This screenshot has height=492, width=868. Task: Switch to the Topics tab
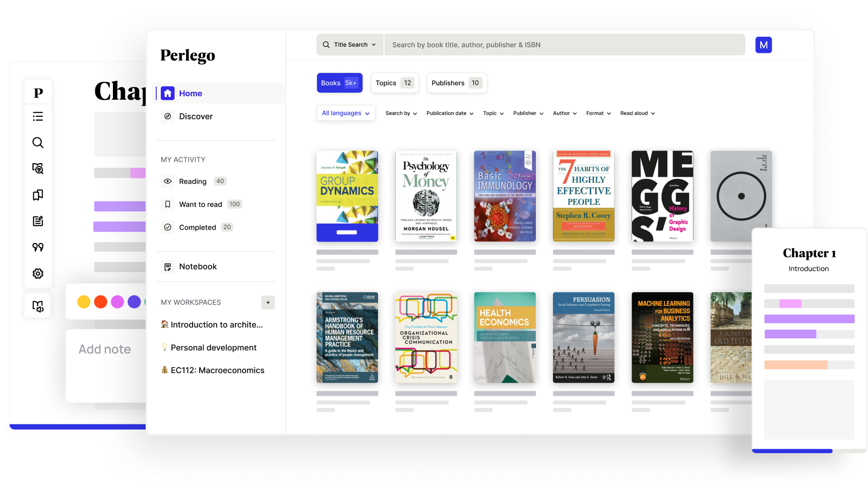pyautogui.click(x=395, y=83)
